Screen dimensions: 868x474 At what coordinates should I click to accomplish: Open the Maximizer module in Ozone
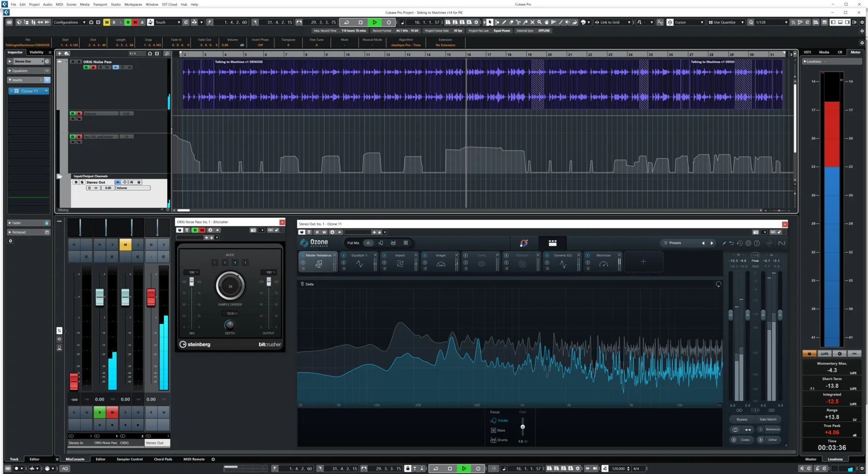[603, 264]
